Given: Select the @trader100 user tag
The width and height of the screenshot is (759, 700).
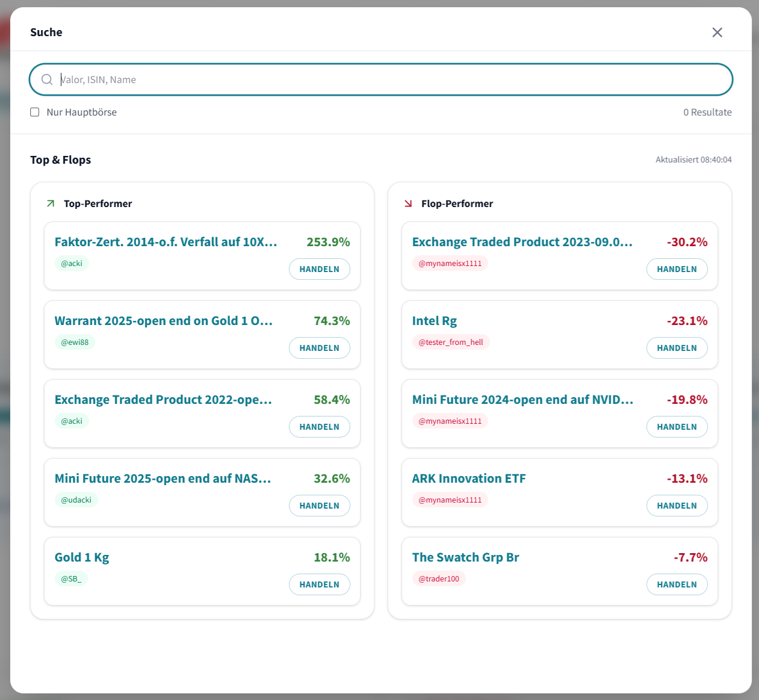Looking at the screenshot, I should (439, 579).
